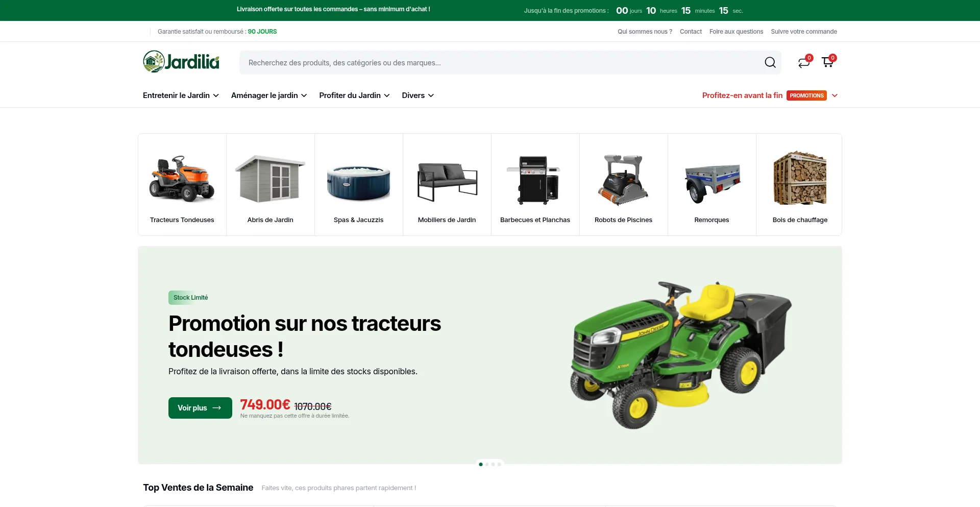980x507 pixels.
Task: Click the Tracteurs Tondeuses label
Action: tap(182, 220)
